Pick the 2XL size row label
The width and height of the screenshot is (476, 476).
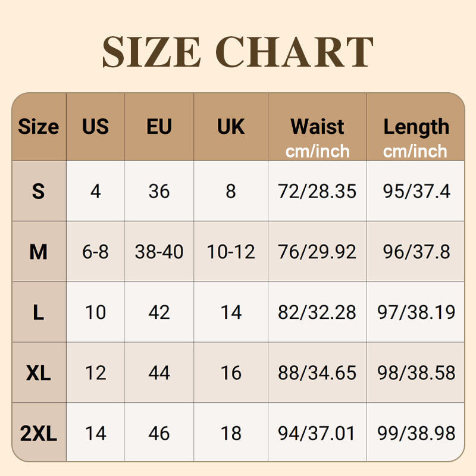coord(39,433)
